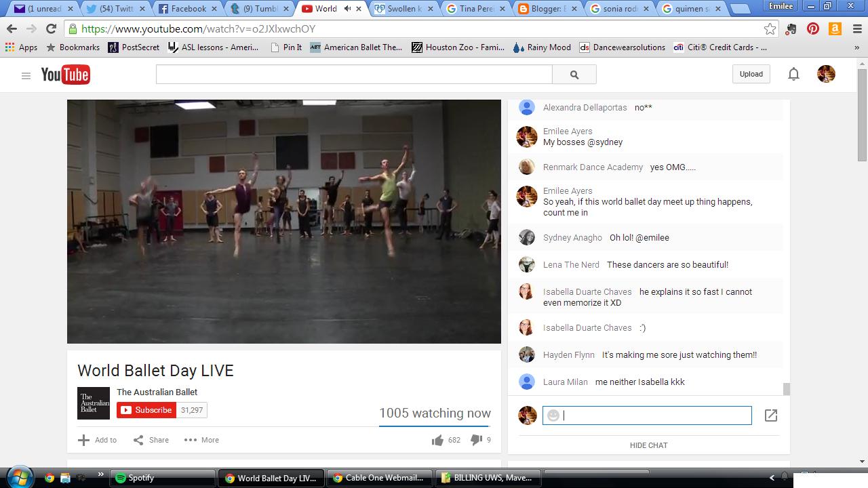
Task: Dislike the video with thumbs down
Action: pos(476,441)
